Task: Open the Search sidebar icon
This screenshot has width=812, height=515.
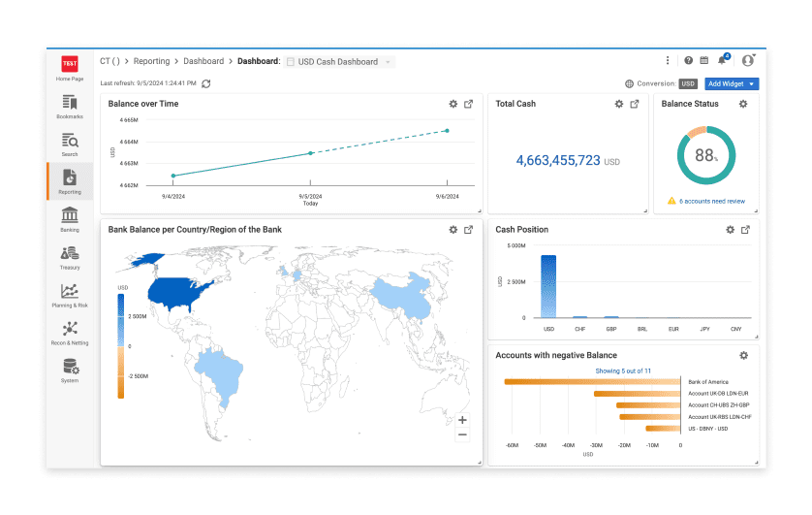Action: pyautogui.click(x=70, y=145)
